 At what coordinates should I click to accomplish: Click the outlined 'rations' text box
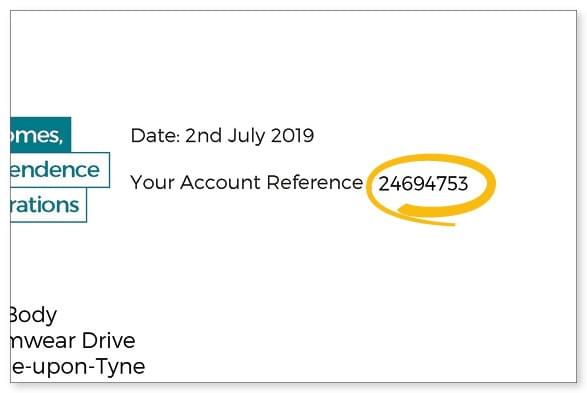pyautogui.click(x=48, y=205)
